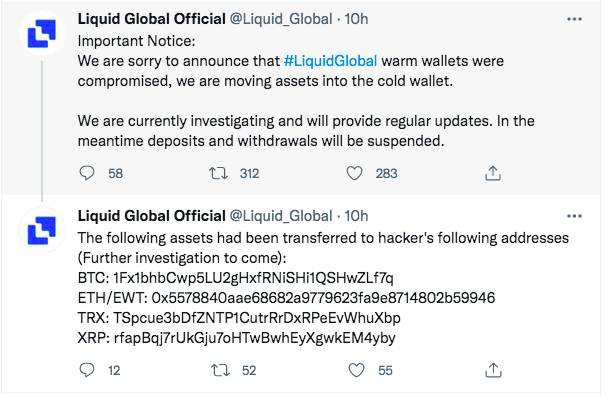
Task: Open the #LiquidGlobal hashtag link
Action: pos(330,61)
